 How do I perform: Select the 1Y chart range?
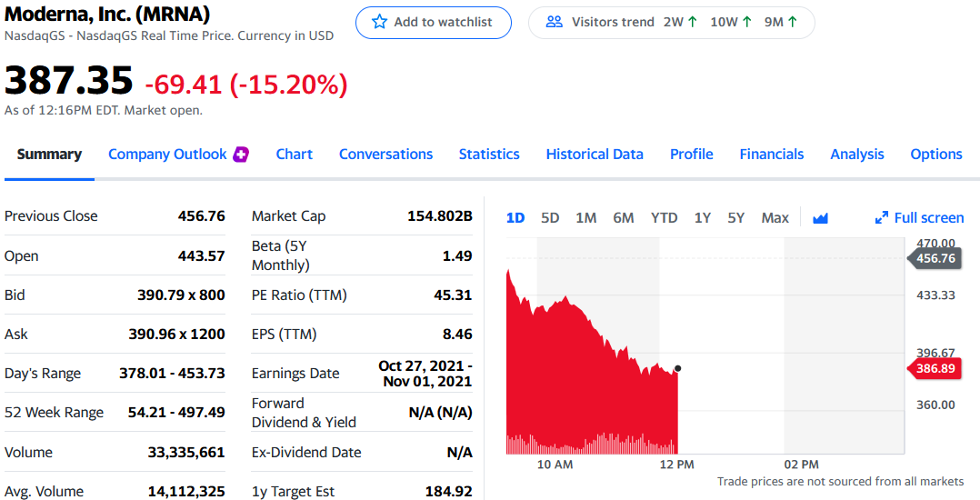coord(703,217)
